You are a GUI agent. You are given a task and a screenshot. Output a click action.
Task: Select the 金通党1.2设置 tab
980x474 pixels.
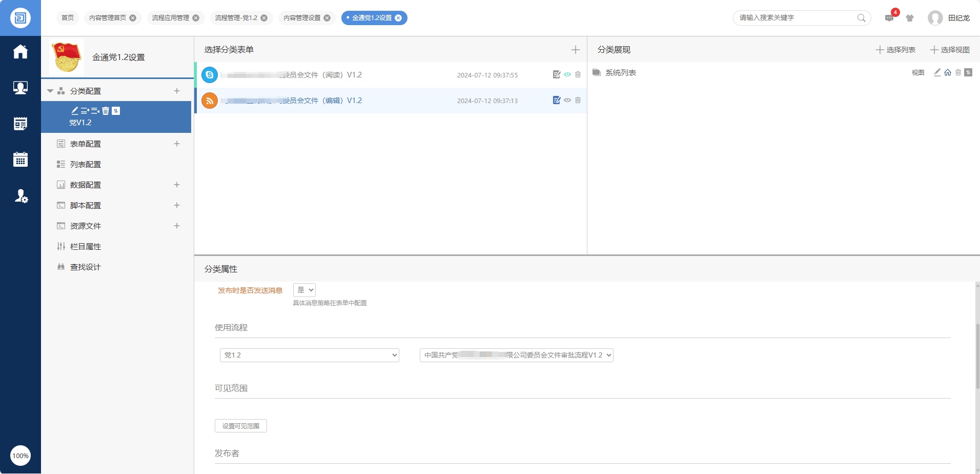[372, 18]
